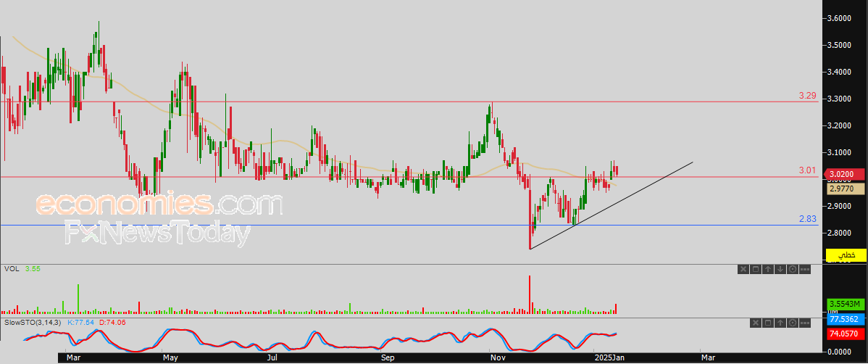Close the VOL indicator panel
The image size is (868, 364).
point(743,269)
